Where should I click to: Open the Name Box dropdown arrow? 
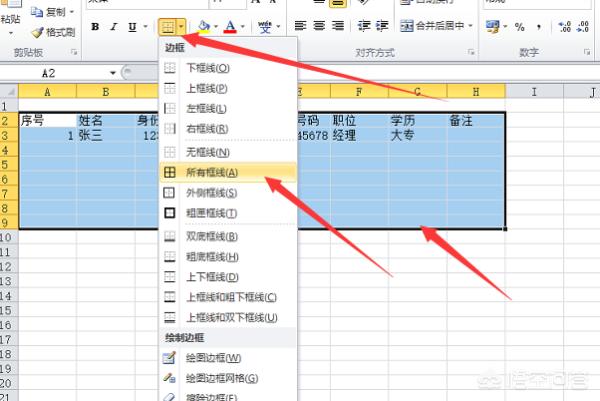coord(112,73)
